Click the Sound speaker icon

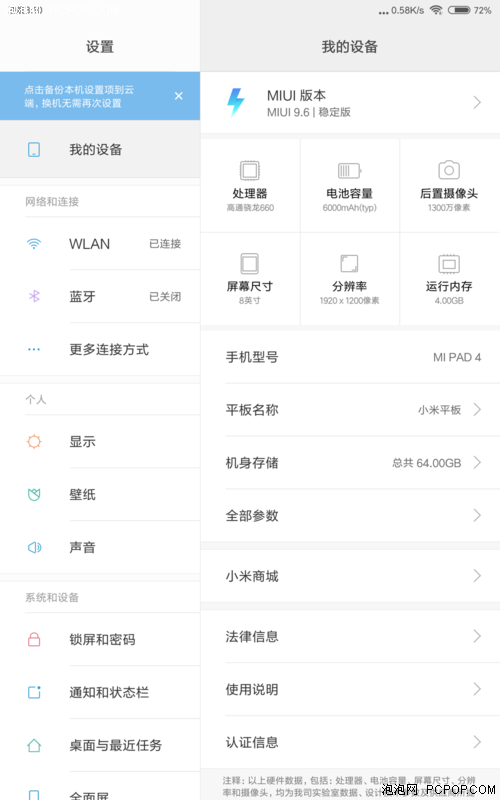34,547
